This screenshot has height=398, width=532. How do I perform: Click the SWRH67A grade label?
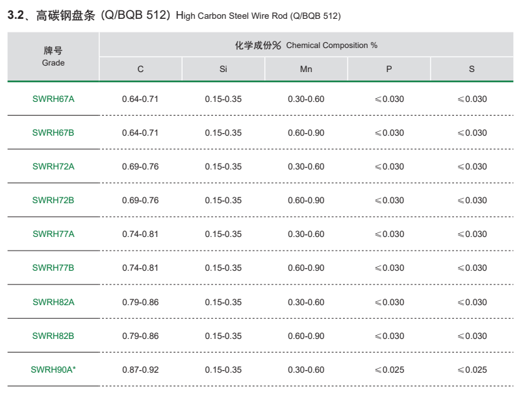53,99
